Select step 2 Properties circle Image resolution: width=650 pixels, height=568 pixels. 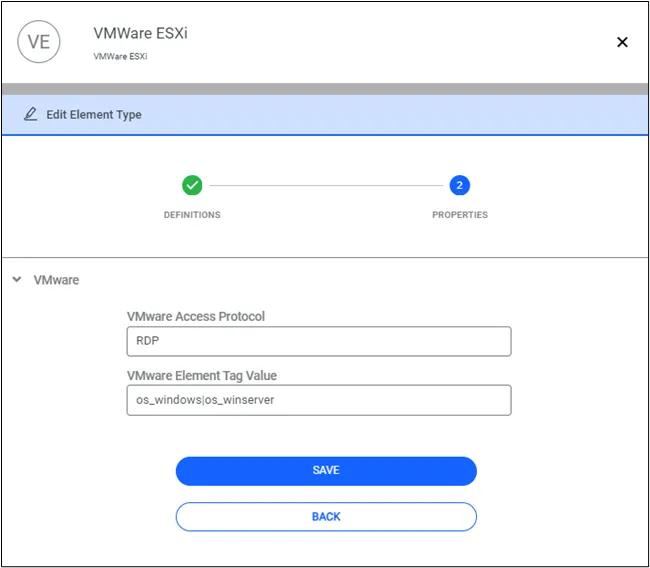(x=459, y=185)
